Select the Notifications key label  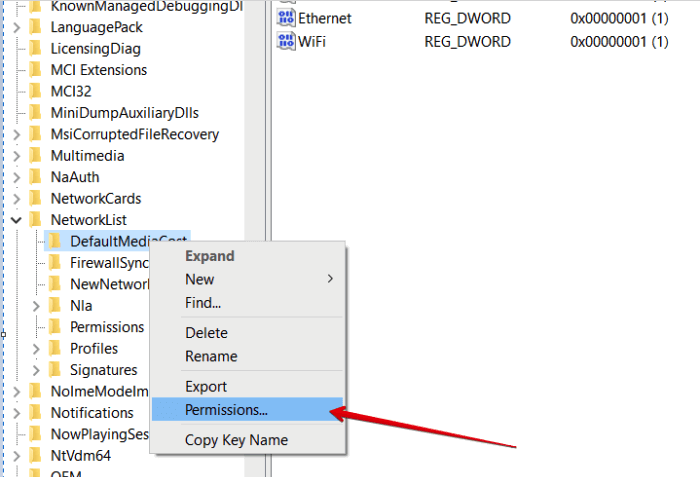point(92,413)
